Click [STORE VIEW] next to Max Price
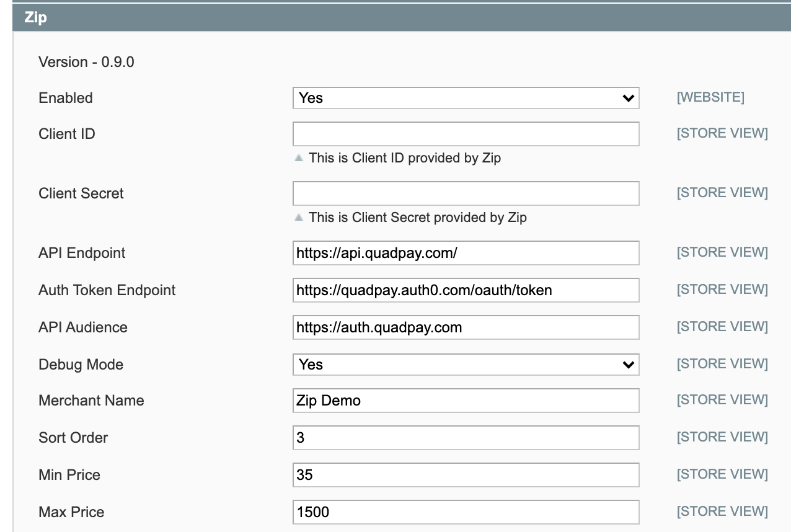This screenshot has height=532, width=791. click(x=722, y=512)
